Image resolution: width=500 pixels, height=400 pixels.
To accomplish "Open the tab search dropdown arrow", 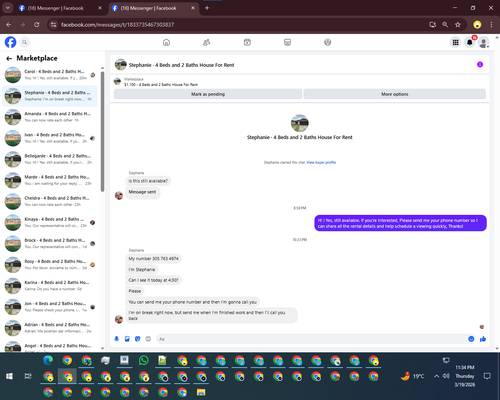I will [x=7, y=8].
